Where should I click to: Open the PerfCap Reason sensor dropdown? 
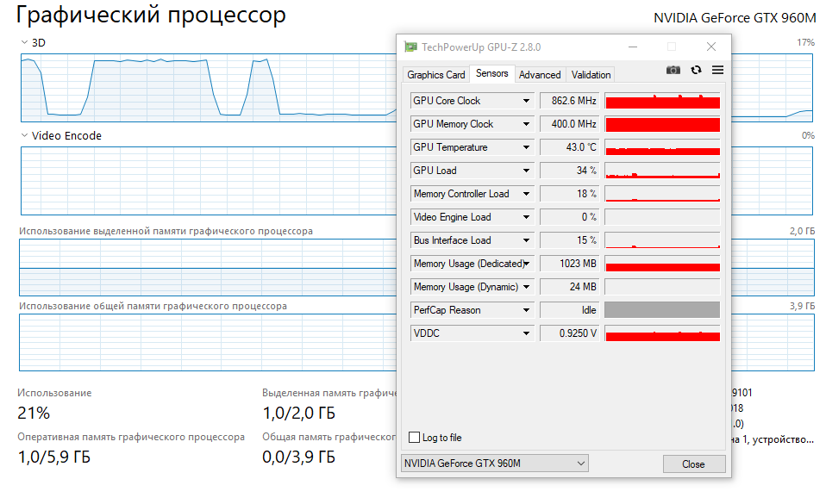(526, 310)
